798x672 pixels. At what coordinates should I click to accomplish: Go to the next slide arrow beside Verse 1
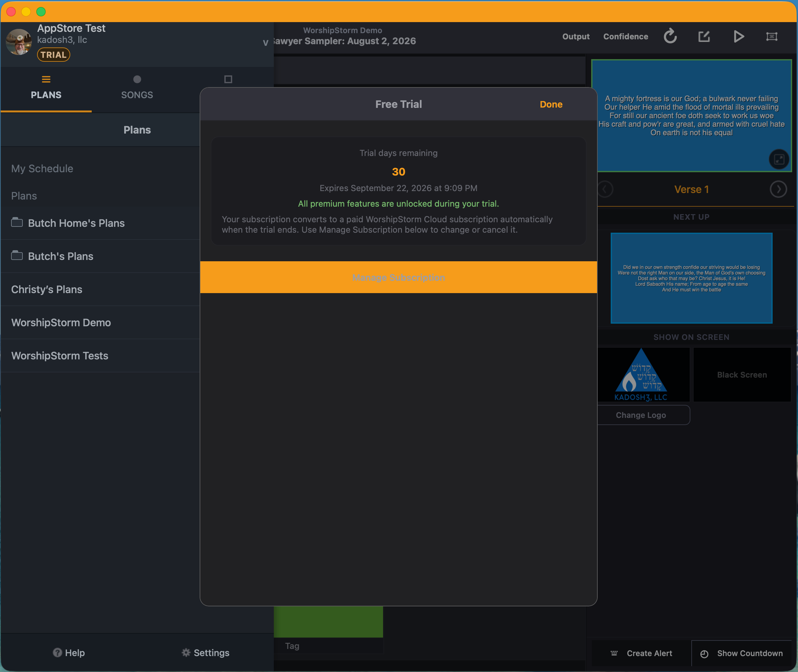click(x=778, y=189)
